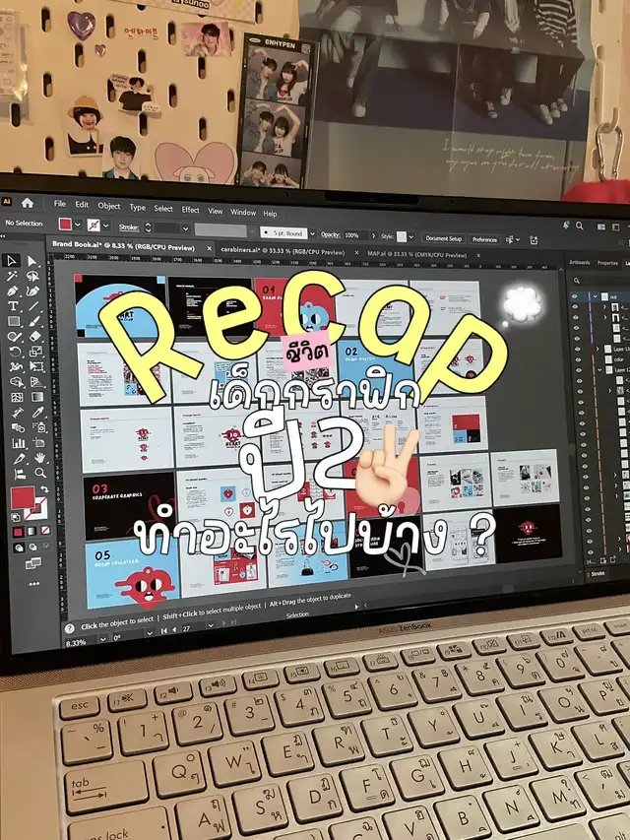Select the Direct Selection tool
This screenshot has height=840, width=630.
point(32,262)
